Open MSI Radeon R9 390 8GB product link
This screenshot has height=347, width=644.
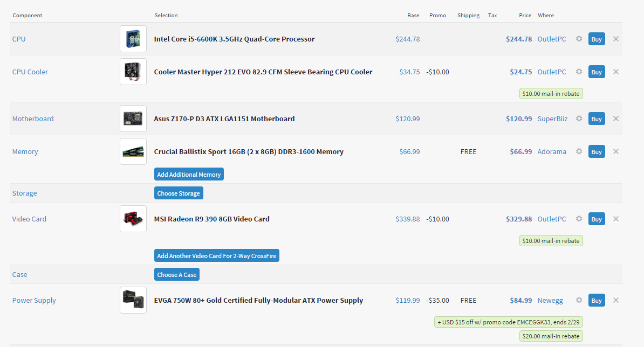tap(212, 219)
